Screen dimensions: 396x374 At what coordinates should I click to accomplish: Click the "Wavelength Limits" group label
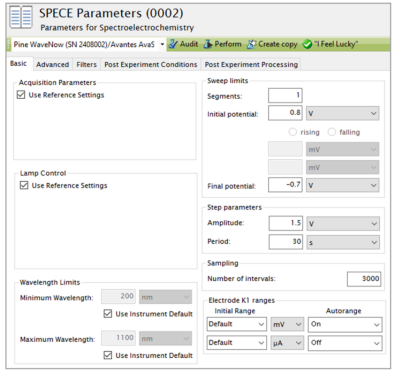click(50, 282)
